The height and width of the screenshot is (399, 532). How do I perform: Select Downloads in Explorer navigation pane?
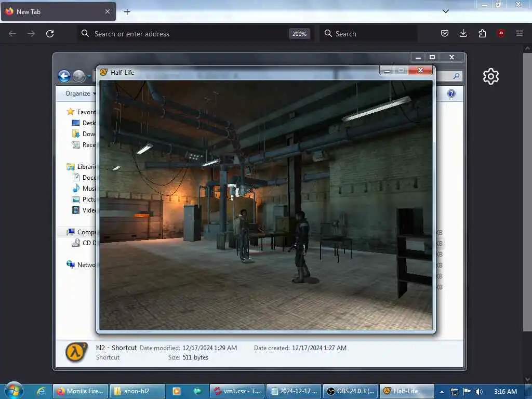point(85,134)
